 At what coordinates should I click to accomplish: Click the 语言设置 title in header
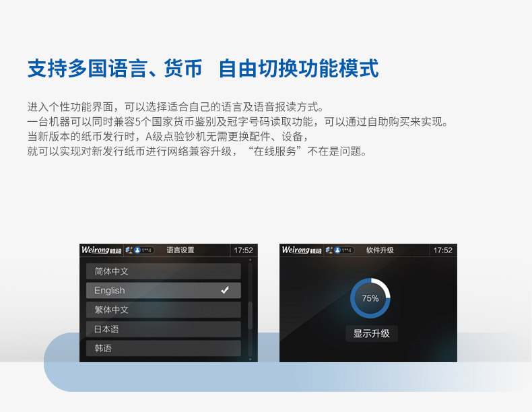180,250
